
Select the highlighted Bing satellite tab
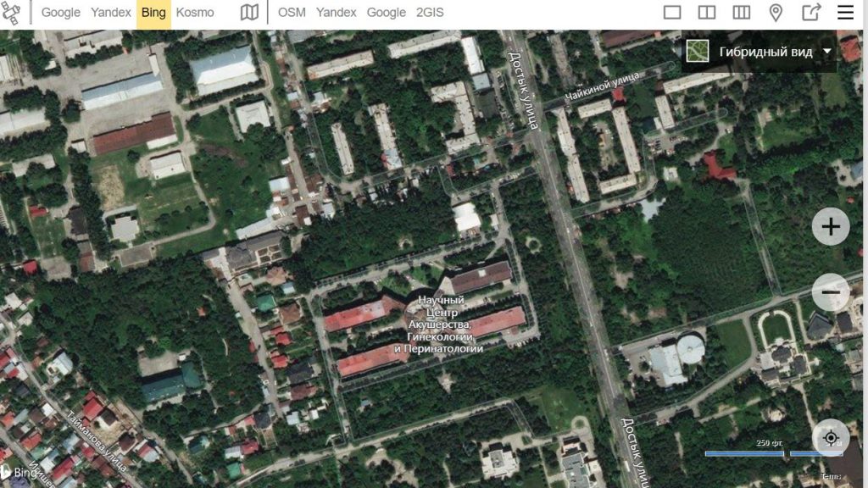click(153, 14)
